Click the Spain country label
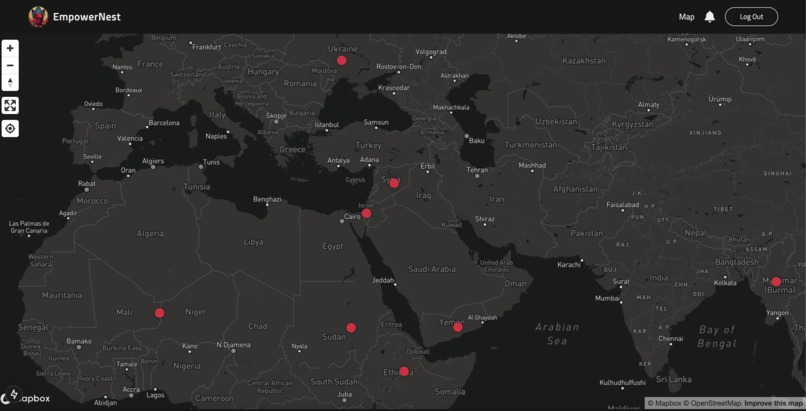This screenshot has height=411, width=806. (105, 126)
